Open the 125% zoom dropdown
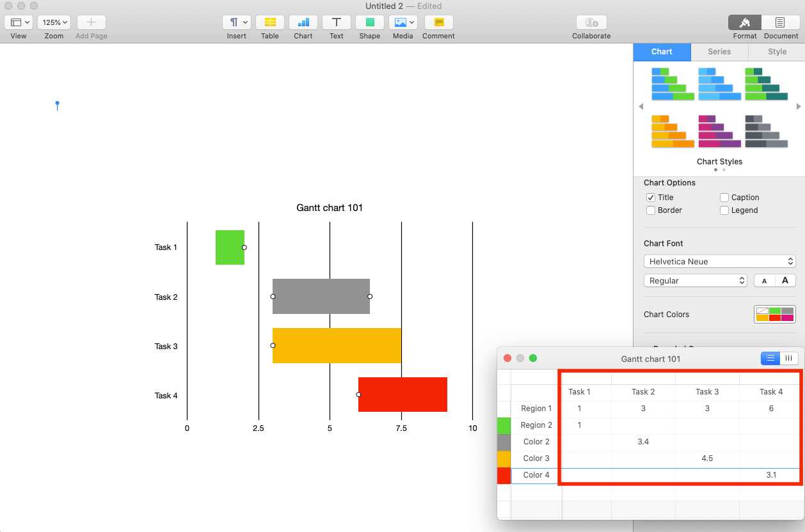This screenshot has width=805, height=532. click(x=54, y=22)
